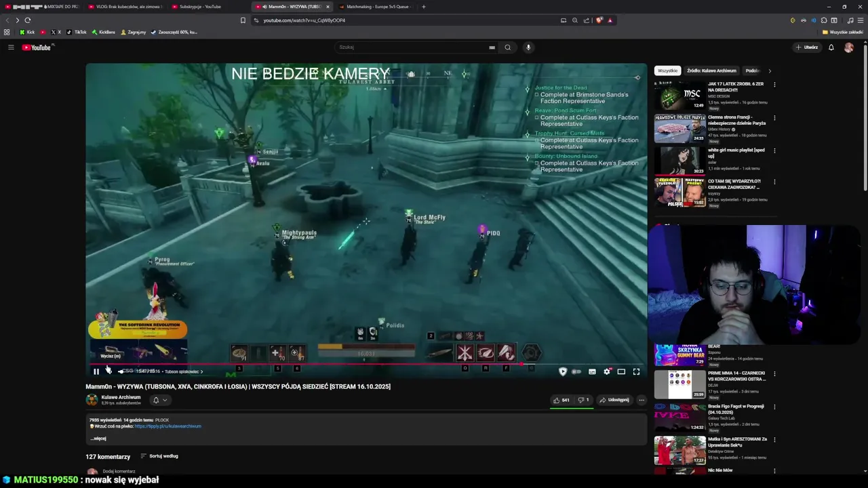Open options for 'CO TAM SIĘ WYDARZYŁO'
This screenshot has width=868, height=488.
point(774,182)
